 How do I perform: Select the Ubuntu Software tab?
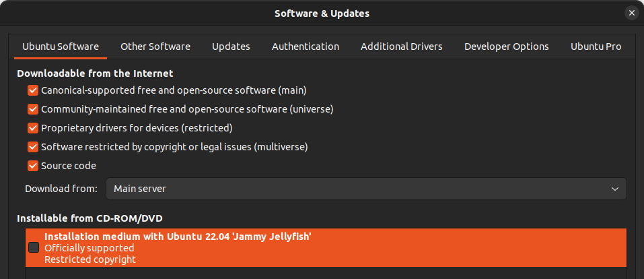61,46
